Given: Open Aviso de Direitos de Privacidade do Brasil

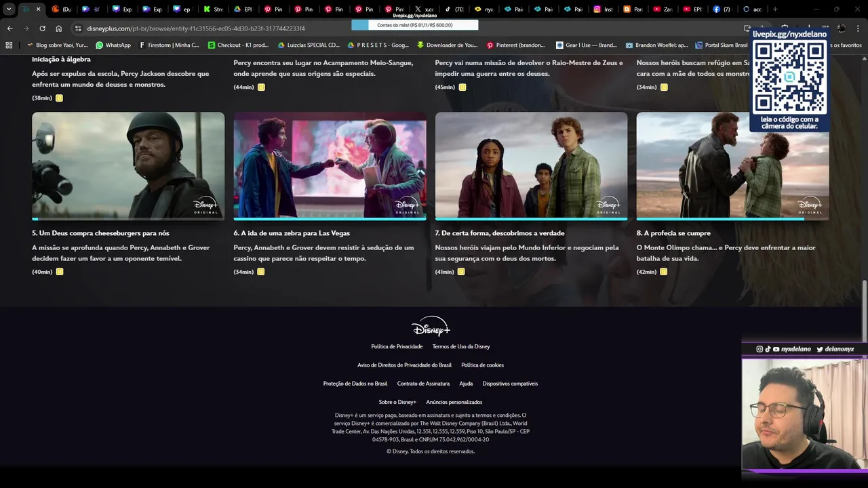Looking at the screenshot, I should coord(404,365).
